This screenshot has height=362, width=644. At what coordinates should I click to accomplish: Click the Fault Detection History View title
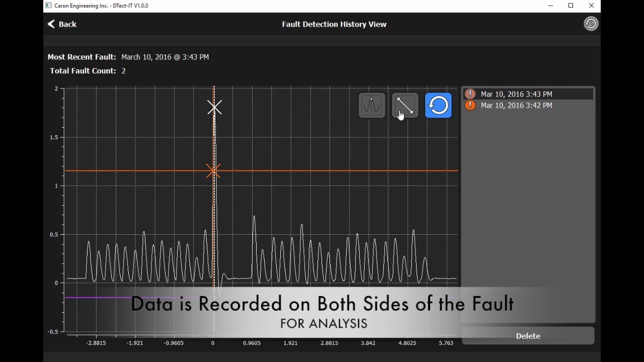pos(334,24)
